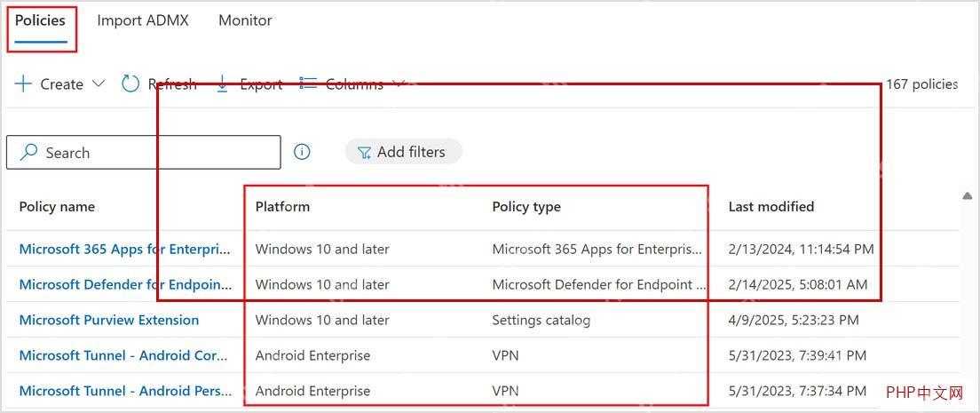This screenshot has width=980, height=413.
Task: Click the 5/31/2023, 7:37:34 PM date
Action: coord(797,392)
